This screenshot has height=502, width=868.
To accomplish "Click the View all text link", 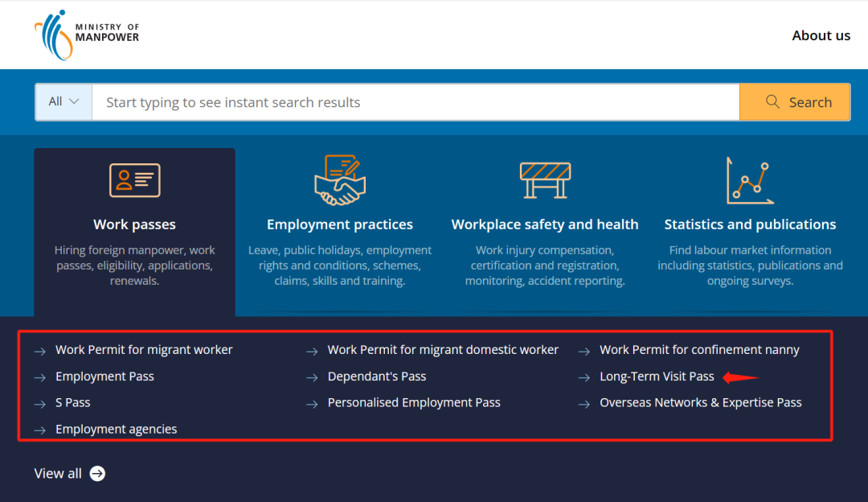I will 58,474.
